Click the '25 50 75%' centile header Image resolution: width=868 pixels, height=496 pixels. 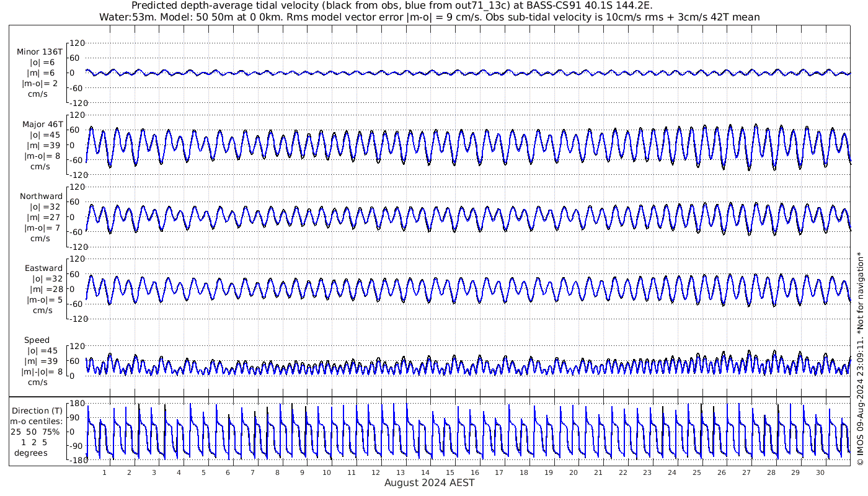pos(35,432)
